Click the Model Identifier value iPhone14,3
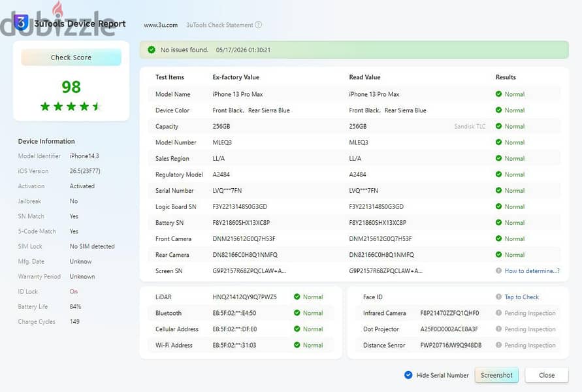The width and height of the screenshot is (582, 392). point(84,156)
